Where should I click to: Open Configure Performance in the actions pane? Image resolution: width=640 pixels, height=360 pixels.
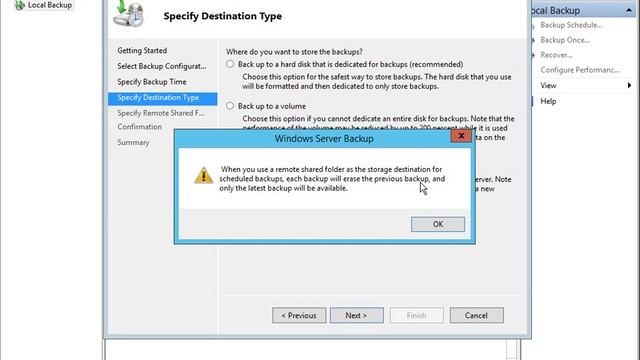click(580, 70)
